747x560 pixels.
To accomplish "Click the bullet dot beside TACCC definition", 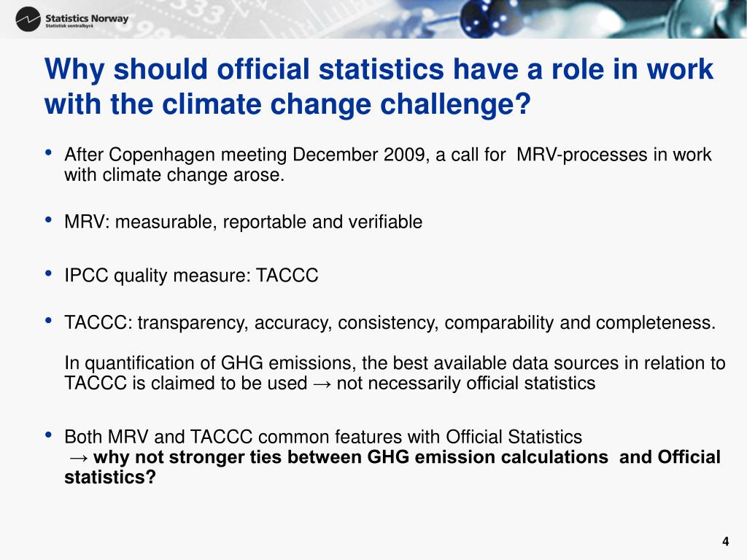I will [x=48, y=321].
